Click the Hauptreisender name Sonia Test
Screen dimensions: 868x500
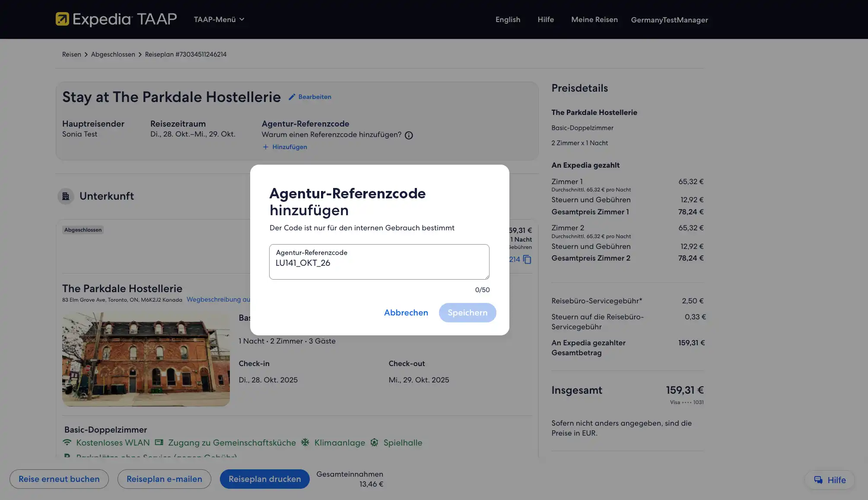(79, 134)
